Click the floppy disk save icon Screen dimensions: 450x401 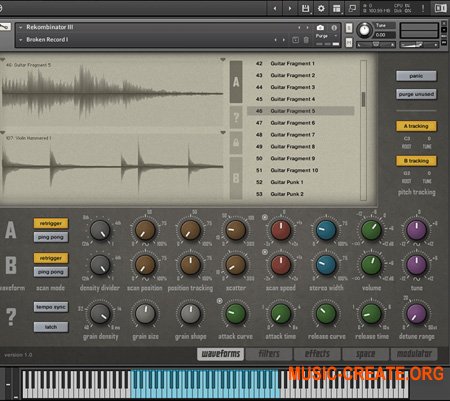tap(305, 8)
